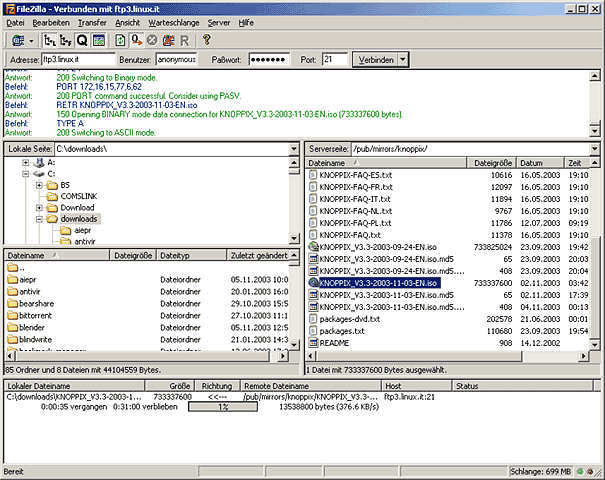Sort local list by Dateityp column

coord(191,255)
